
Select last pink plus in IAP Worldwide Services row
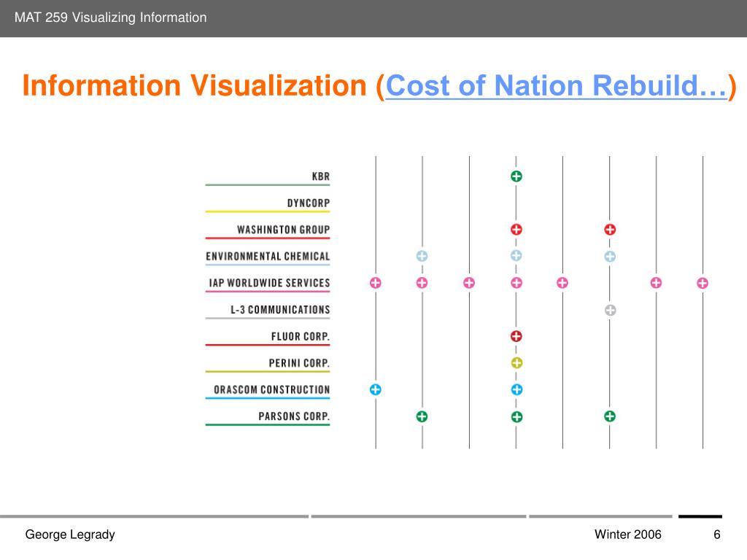(703, 284)
